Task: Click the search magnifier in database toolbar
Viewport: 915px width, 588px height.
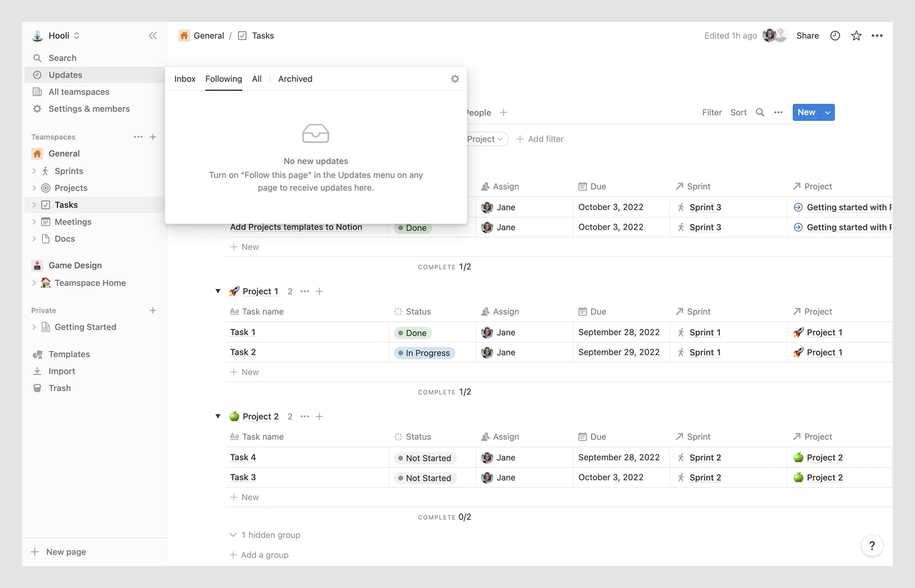Action: click(x=760, y=112)
